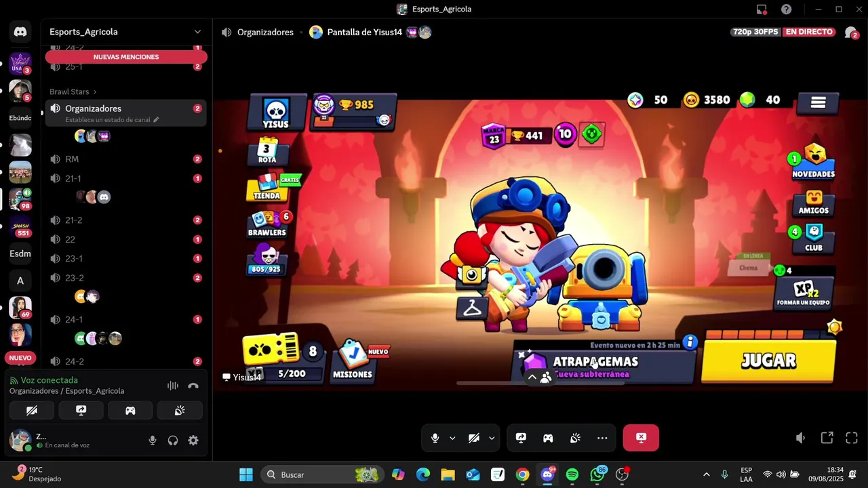This screenshot has height=488, width=868.
Task: Open camera options dropdown arrow
Action: coord(492,438)
